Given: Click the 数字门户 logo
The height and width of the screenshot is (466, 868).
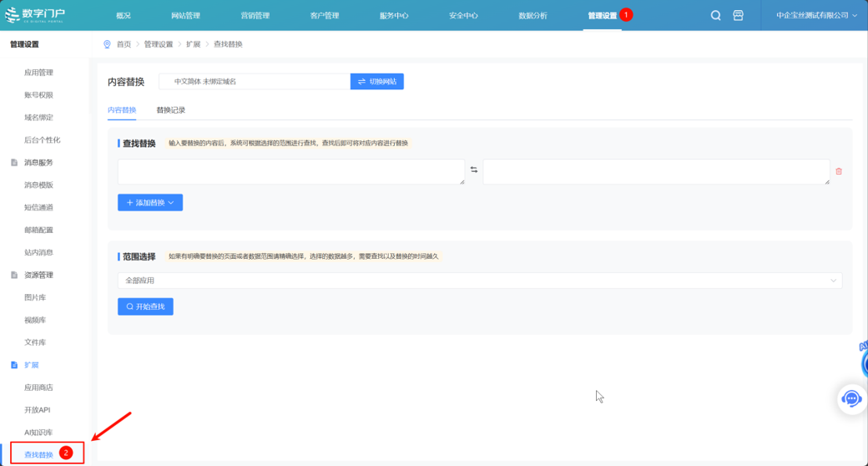Looking at the screenshot, I should point(35,15).
